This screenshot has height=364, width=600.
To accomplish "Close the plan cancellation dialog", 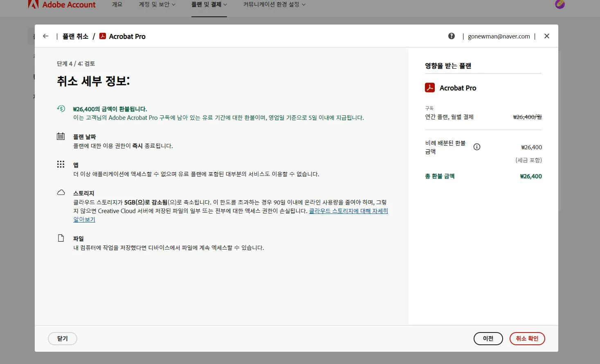I will click(x=547, y=36).
